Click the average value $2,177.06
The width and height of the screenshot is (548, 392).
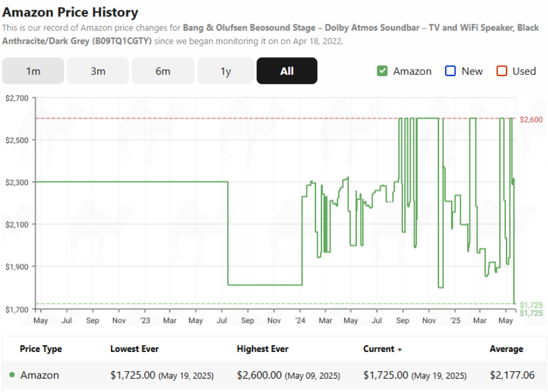pos(512,375)
